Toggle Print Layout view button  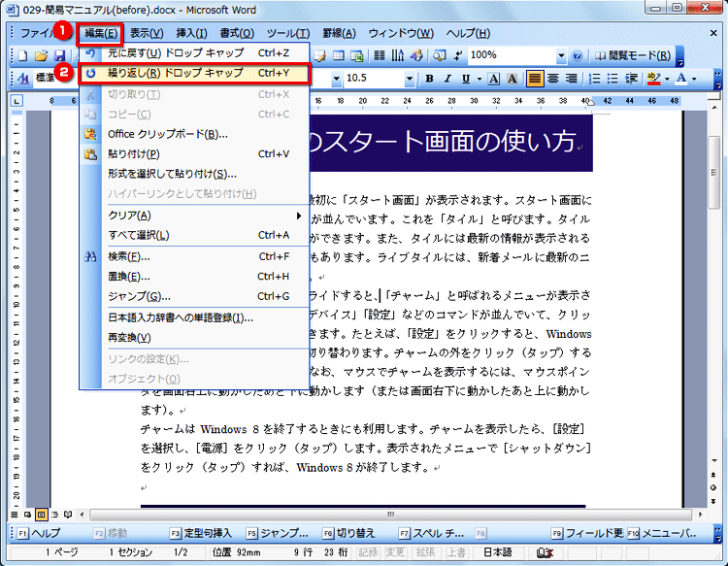(x=42, y=515)
